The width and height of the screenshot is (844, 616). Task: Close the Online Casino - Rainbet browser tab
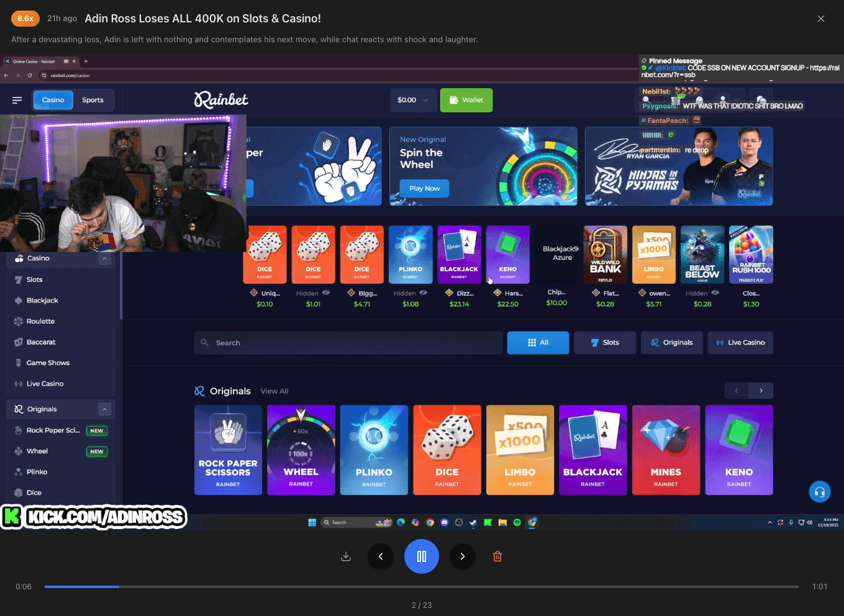pyautogui.click(x=74, y=61)
